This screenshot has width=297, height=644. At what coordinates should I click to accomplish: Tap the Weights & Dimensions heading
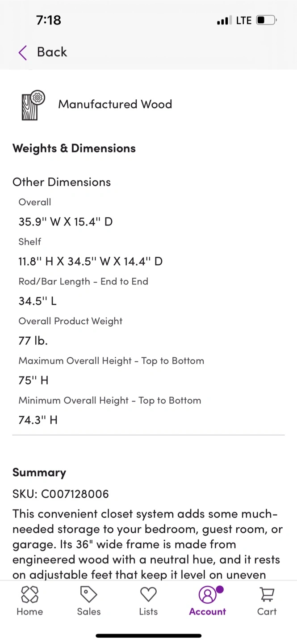pyautogui.click(x=74, y=148)
